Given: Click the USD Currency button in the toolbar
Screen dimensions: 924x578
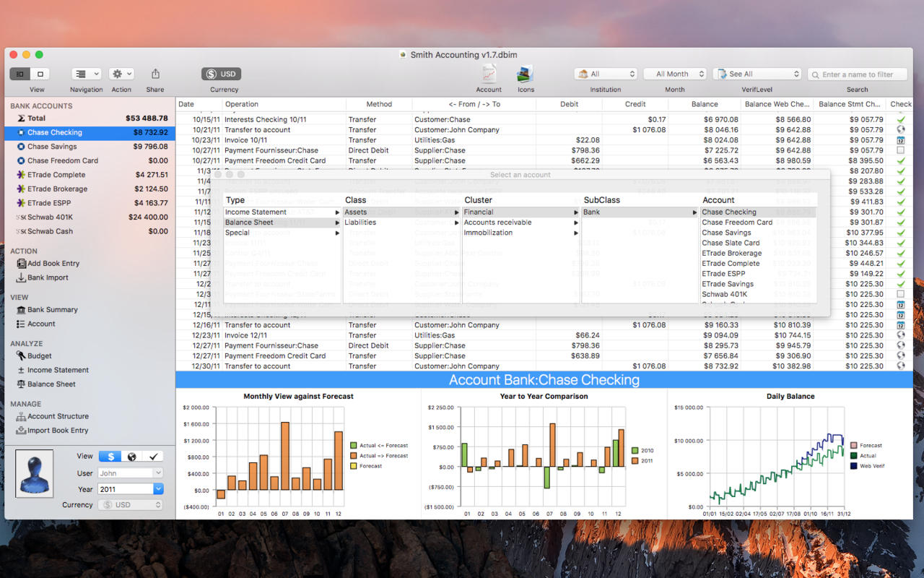Looking at the screenshot, I should 222,74.
